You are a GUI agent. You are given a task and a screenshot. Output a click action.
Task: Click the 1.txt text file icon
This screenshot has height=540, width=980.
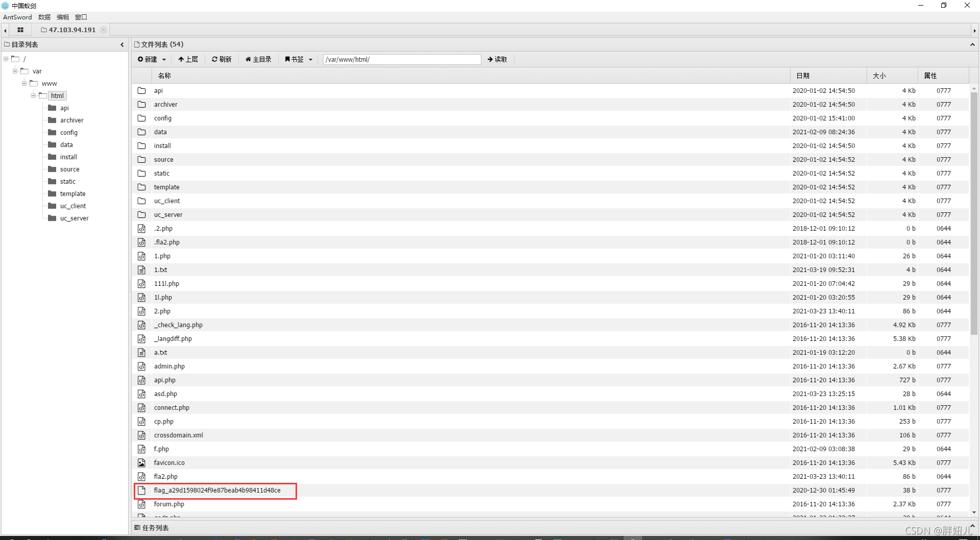(x=142, y=269)
